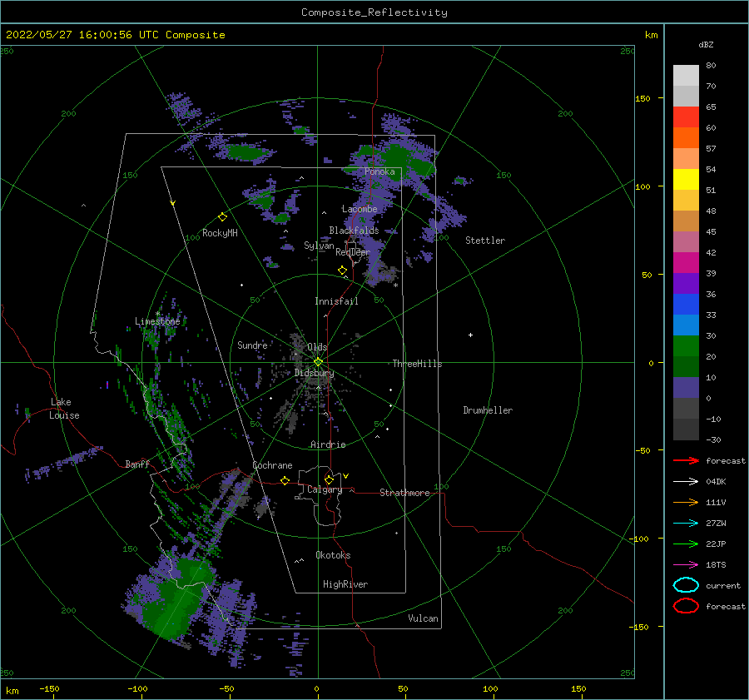This screenshot has height=700, width=749.
Task: Click the '2022/05/27 16:00:56 UTC Composite' timestamp
Action: tap(115, 35)
